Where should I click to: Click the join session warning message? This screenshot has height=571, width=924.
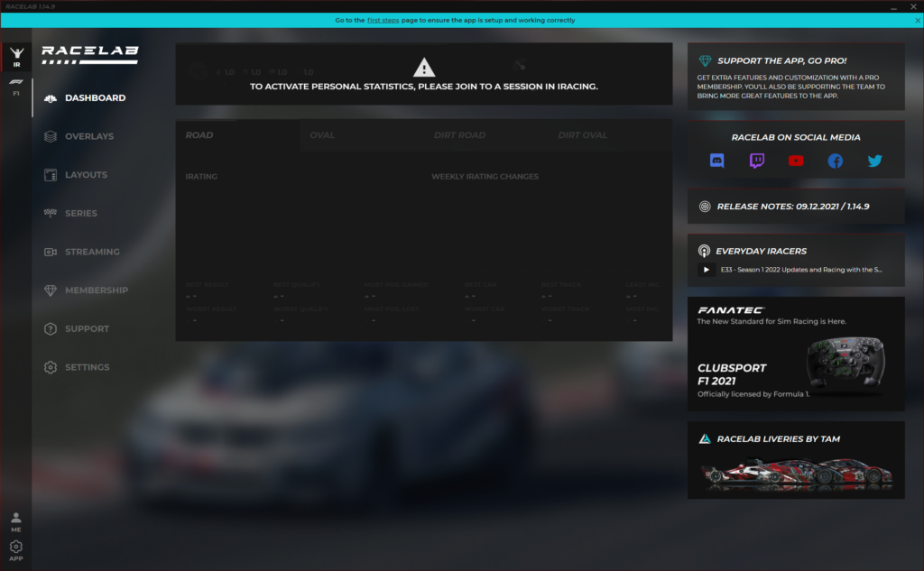(424, 87)
